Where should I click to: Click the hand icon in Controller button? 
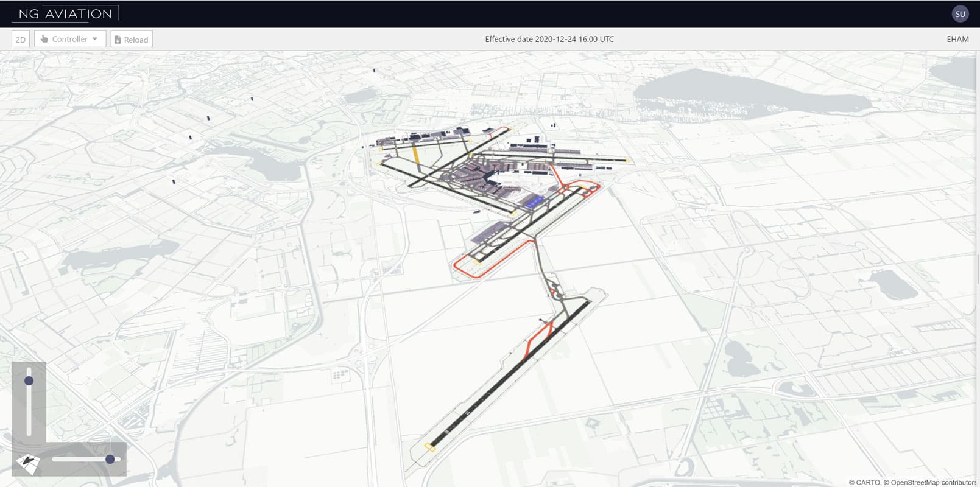[44, 39]
